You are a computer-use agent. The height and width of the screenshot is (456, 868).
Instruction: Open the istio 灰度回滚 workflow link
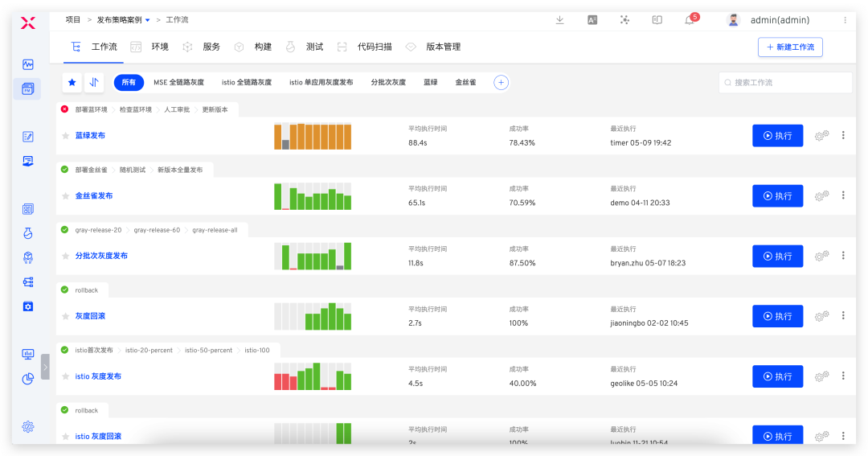(x=98, y=437)
